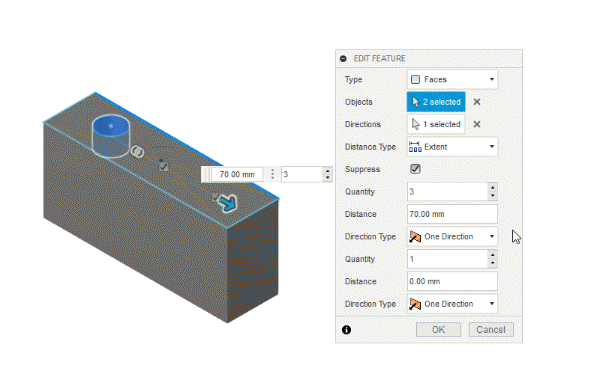Open the on-canvas options three-dot menu
The image size is (600, 374).
(x=272, y=175)
